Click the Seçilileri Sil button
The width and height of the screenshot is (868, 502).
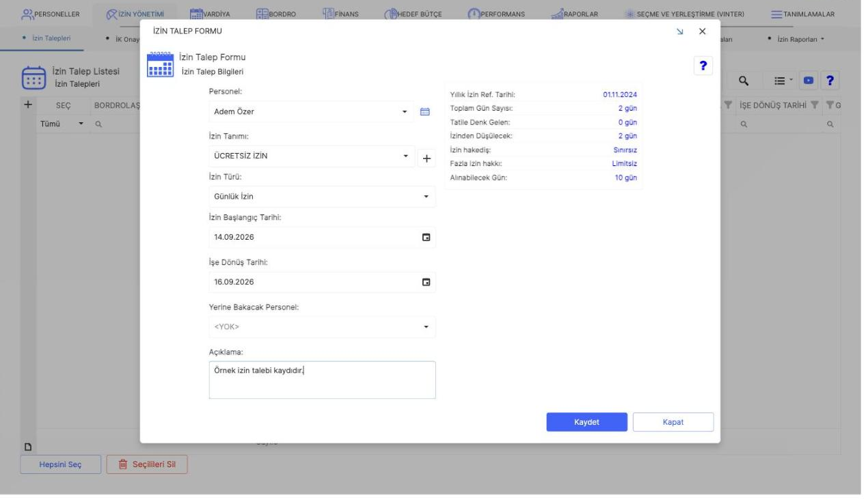coord(146,464)
